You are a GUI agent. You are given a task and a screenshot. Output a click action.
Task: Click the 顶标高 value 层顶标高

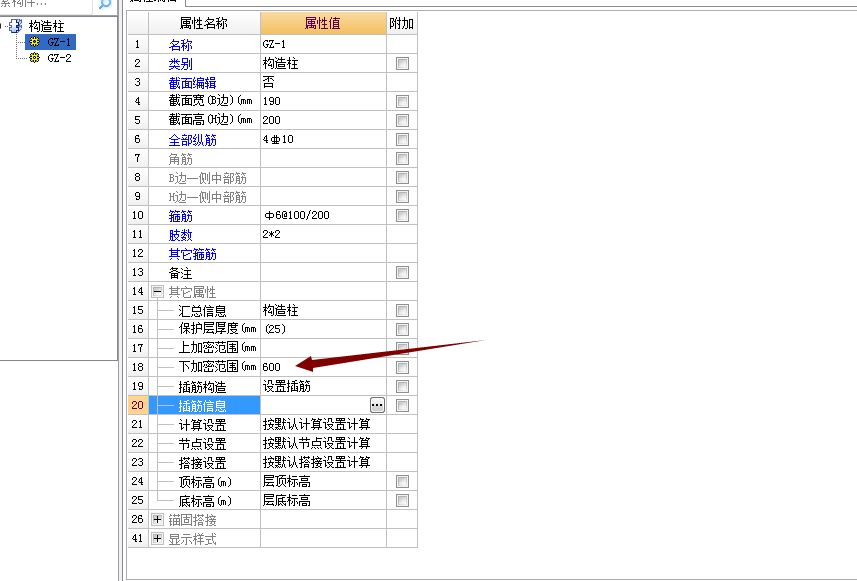323,482
